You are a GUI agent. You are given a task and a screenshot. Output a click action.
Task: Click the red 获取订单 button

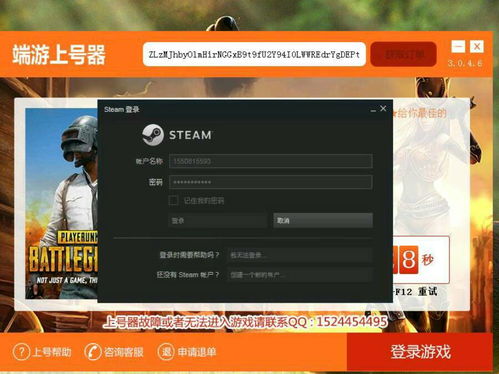coord(403,54)
